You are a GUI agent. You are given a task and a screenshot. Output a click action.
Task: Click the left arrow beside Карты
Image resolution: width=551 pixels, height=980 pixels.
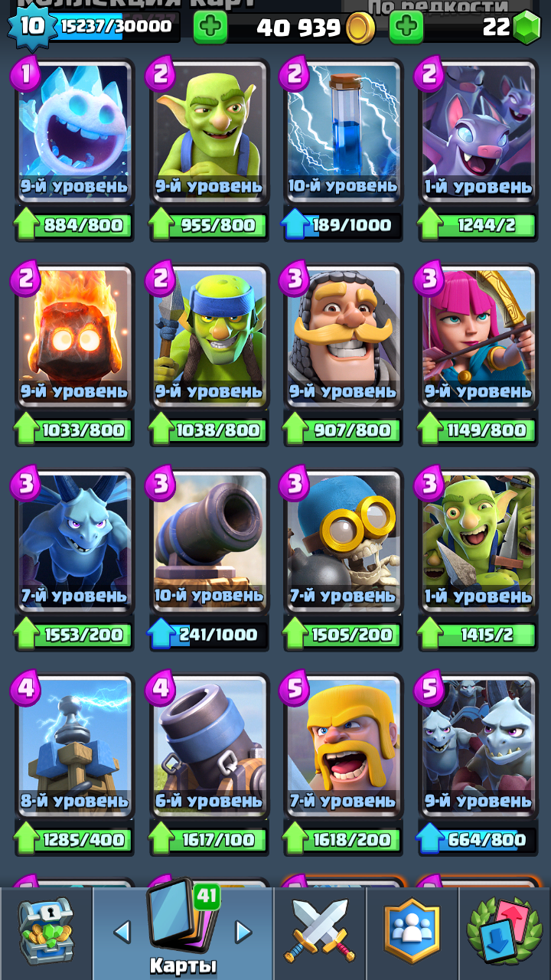pyautogui.click(x=121, y=932)
